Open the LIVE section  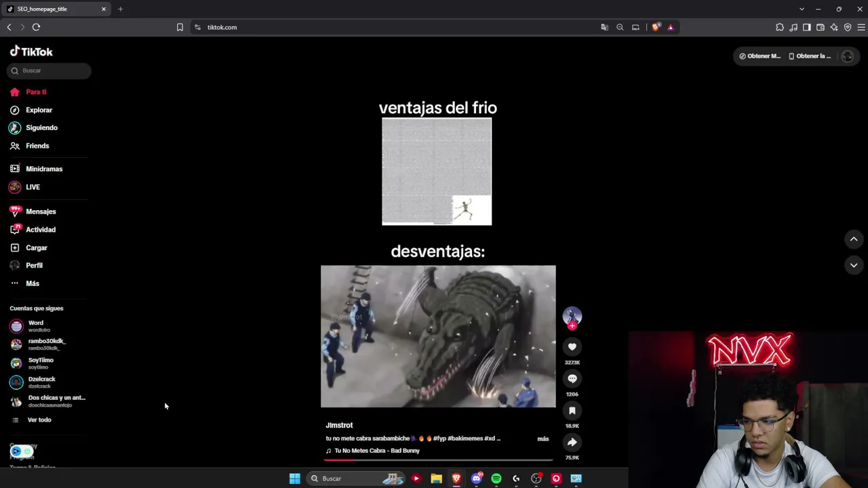click(24, 187)
